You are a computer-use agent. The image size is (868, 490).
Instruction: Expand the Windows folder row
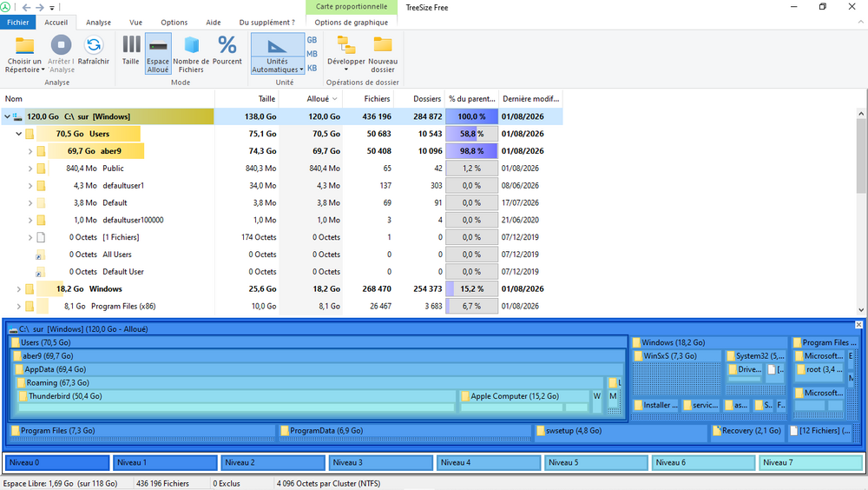pyautogui.click(x=19, y=288)
